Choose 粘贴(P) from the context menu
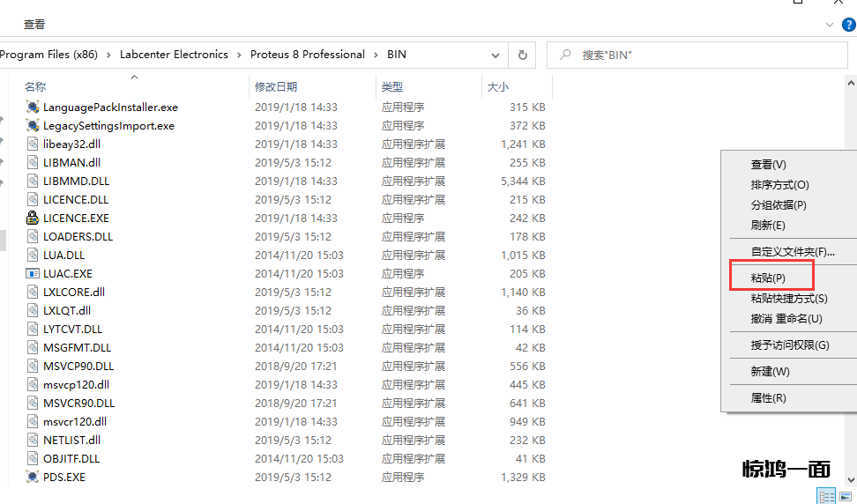The height and width of the screenshot is (504, 857). [x=769, y=278]
